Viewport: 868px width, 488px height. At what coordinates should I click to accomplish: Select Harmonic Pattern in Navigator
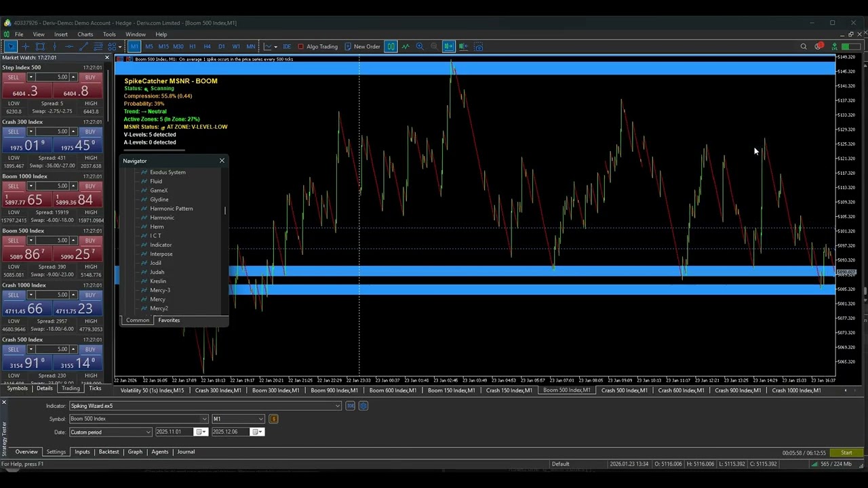pyautogui.click(x=171, y=209)
